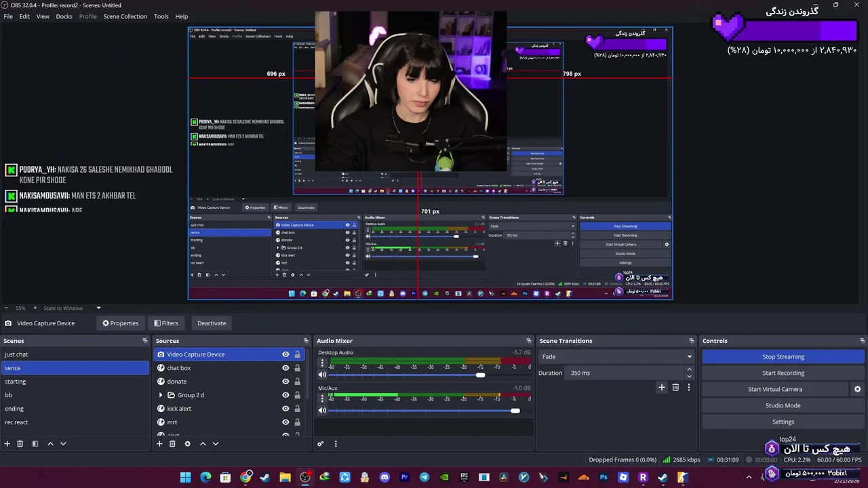Remove selected source with trash icon
The height and width of the screenshot is (488, 868).
[172, 444]
